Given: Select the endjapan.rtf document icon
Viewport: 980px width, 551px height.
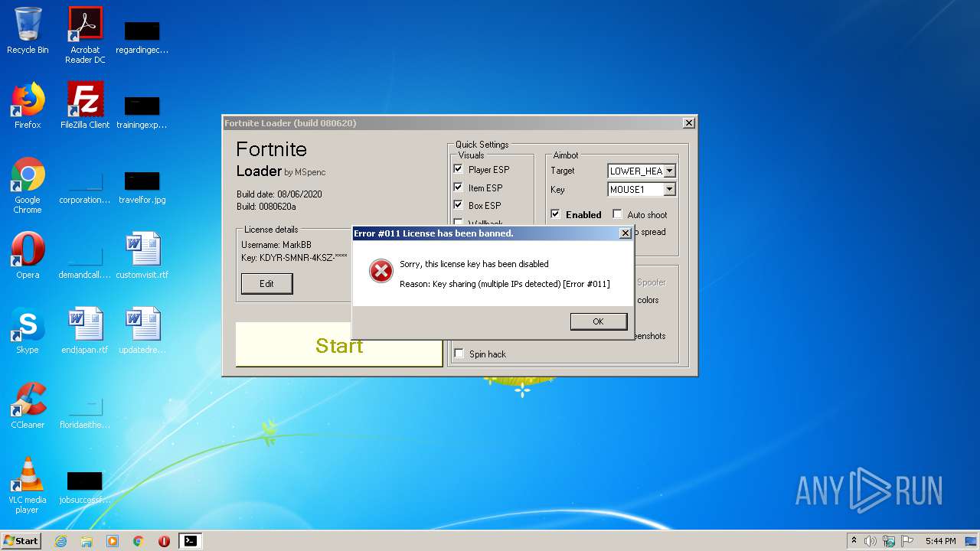Looking at the screenshot, I should click(85, 331).
